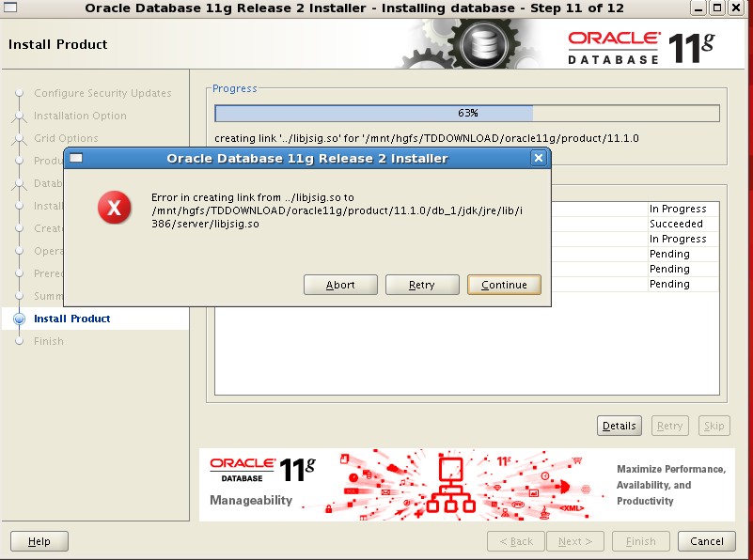Click Retry in the error dialog
The height and width of the screenshot is (560, 753).
coord(422,285)
